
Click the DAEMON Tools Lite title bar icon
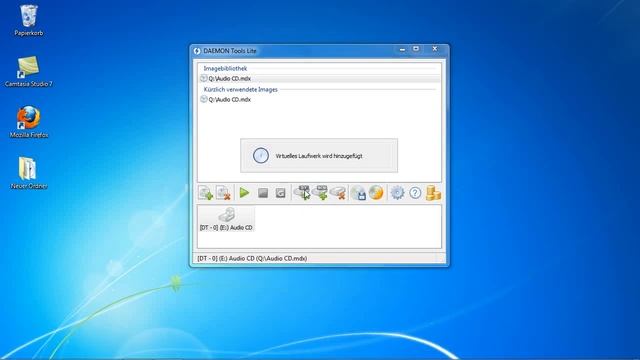197,51
